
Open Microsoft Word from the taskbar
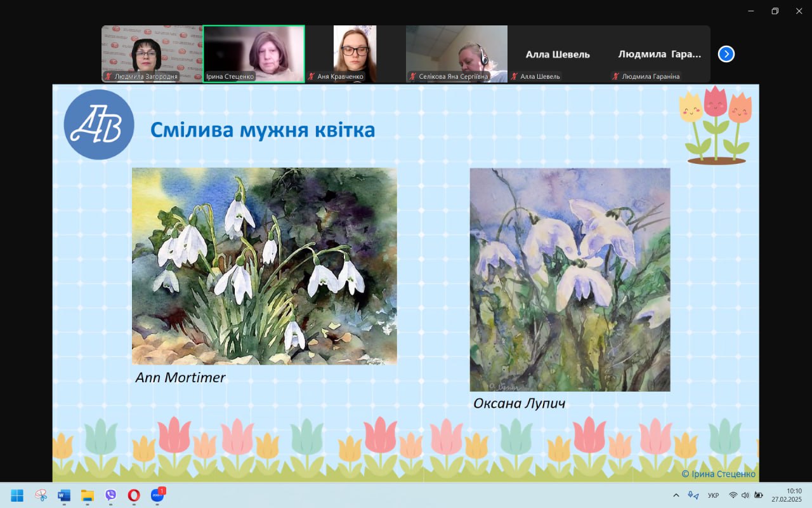point(64,495)
